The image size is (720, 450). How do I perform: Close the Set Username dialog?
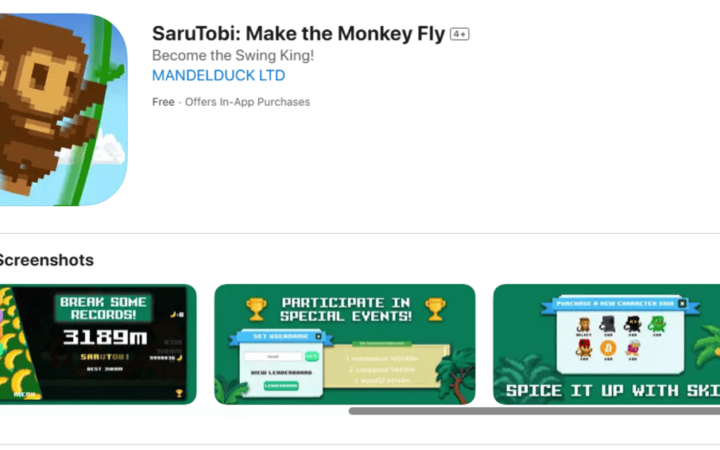coord(319,337)
